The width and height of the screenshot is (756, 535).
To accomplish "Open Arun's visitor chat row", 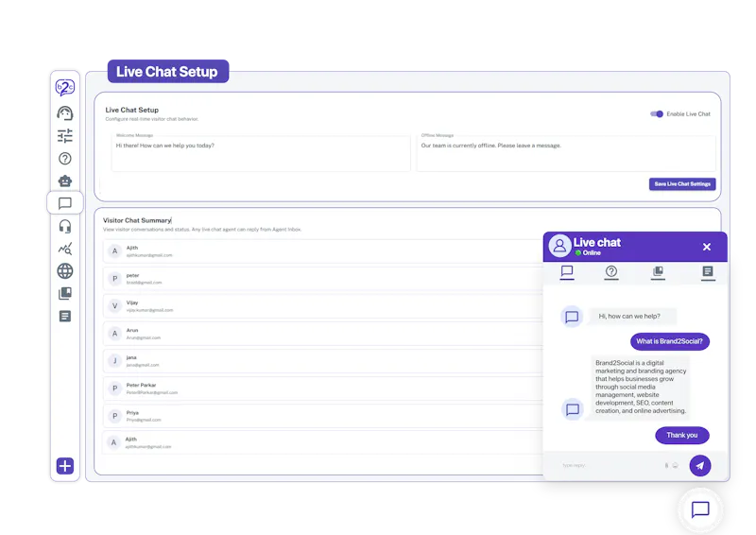I will 322,334.
